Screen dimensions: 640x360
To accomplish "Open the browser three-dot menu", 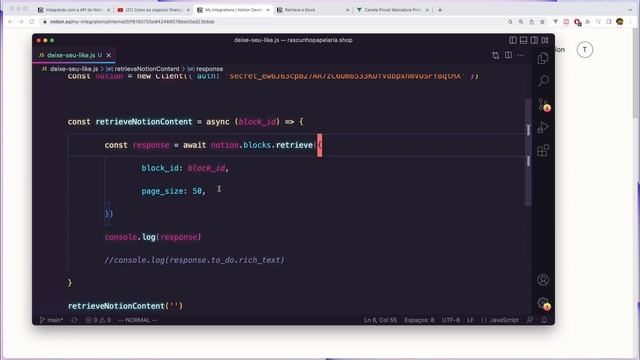I will coord(630,22).
